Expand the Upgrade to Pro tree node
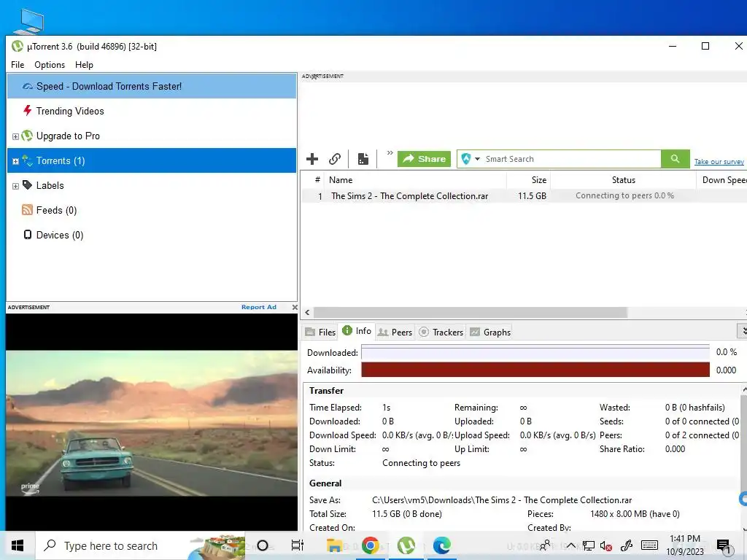 (x=15, y=136)
